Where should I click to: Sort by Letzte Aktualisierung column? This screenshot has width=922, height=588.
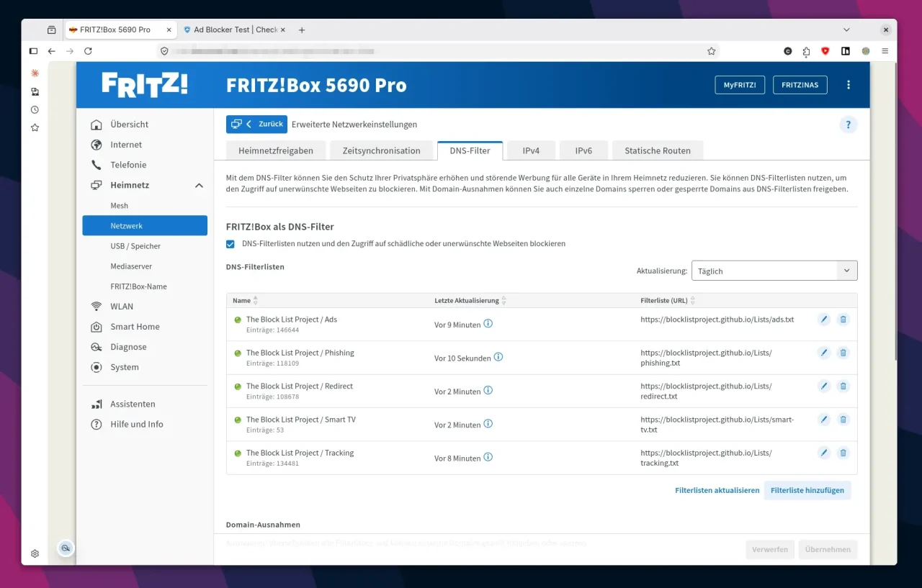tap(470, 301)
